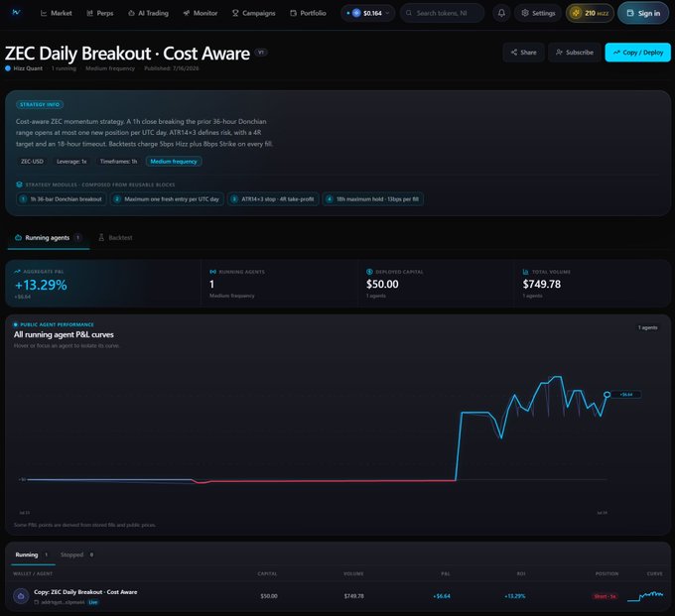Click the Live status badge

93,603
